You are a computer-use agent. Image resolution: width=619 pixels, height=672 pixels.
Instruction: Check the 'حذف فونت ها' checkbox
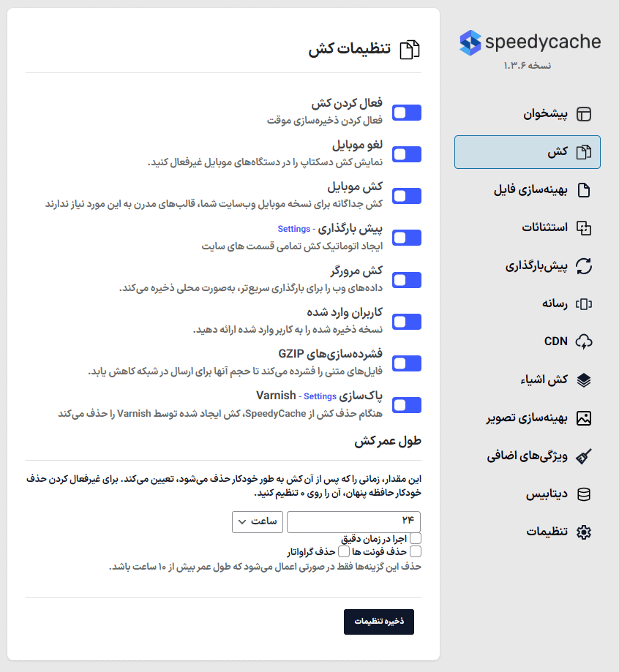click(x=416, y=551)
